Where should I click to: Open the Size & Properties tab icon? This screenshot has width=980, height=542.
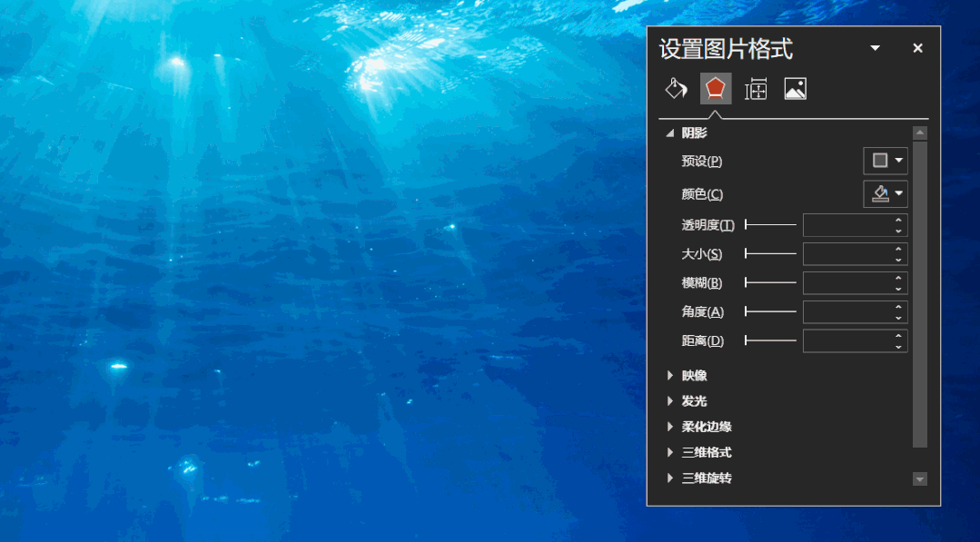756,89
